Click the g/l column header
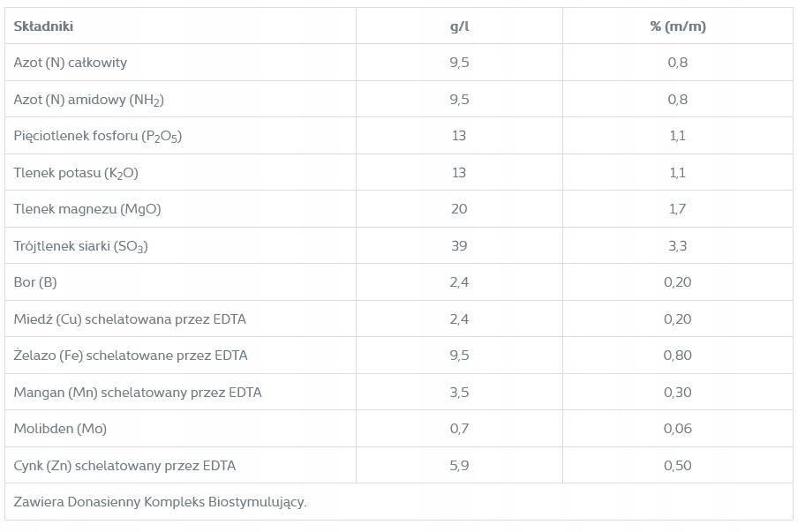Screen dimensions: 805x532 pyautogui.click(x=459, y=26)
